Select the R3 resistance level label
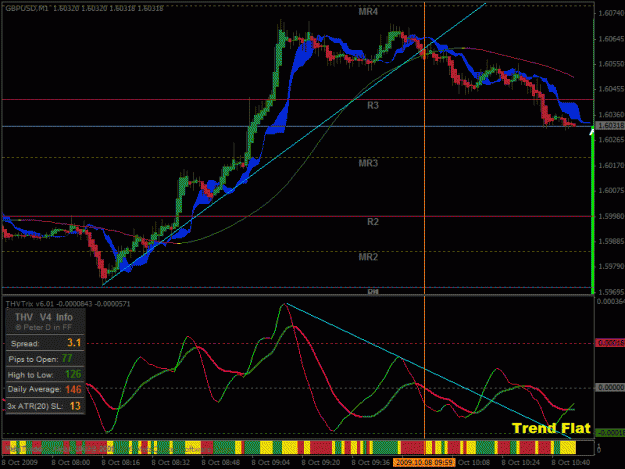 (x=373, y=106)
